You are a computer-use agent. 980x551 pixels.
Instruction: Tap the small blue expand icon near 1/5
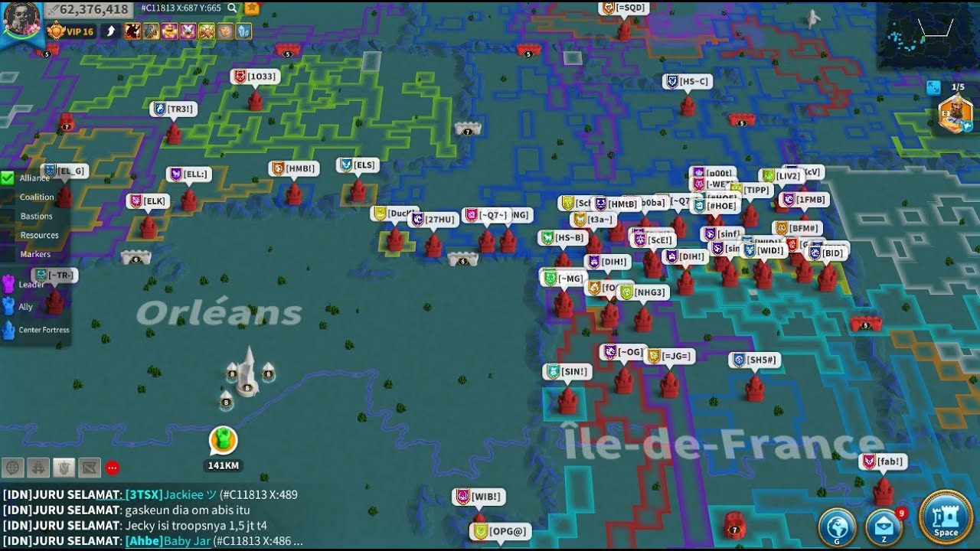(933, 87)
